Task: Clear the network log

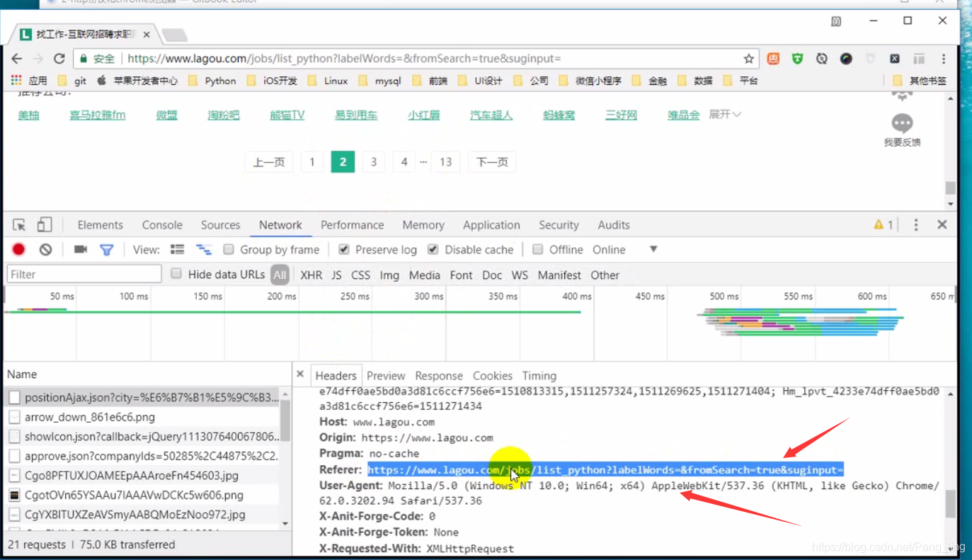Action: (x=45, y=249)
